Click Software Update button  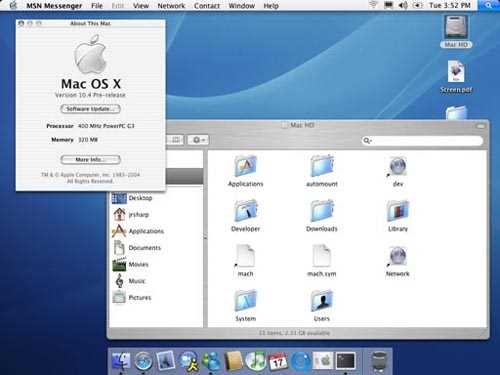click(90, 109)
